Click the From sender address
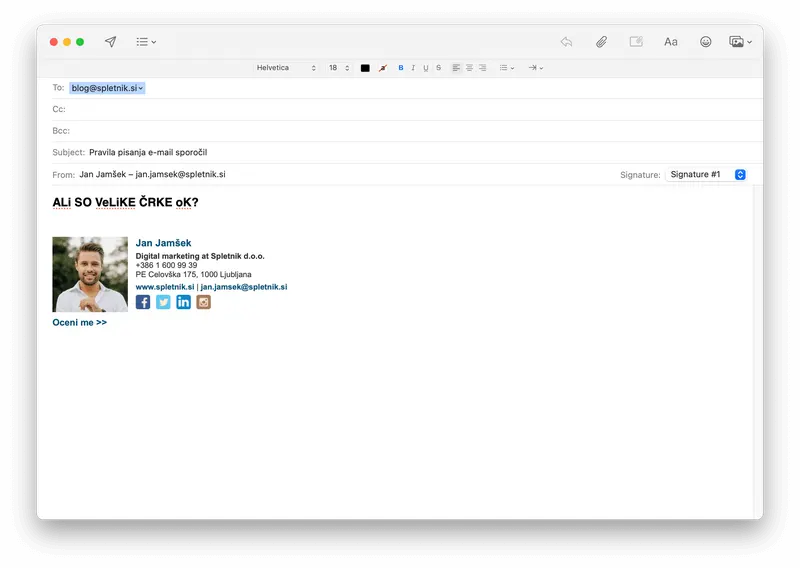The width and height of the screenshot is (800, 568). point(152,174)
